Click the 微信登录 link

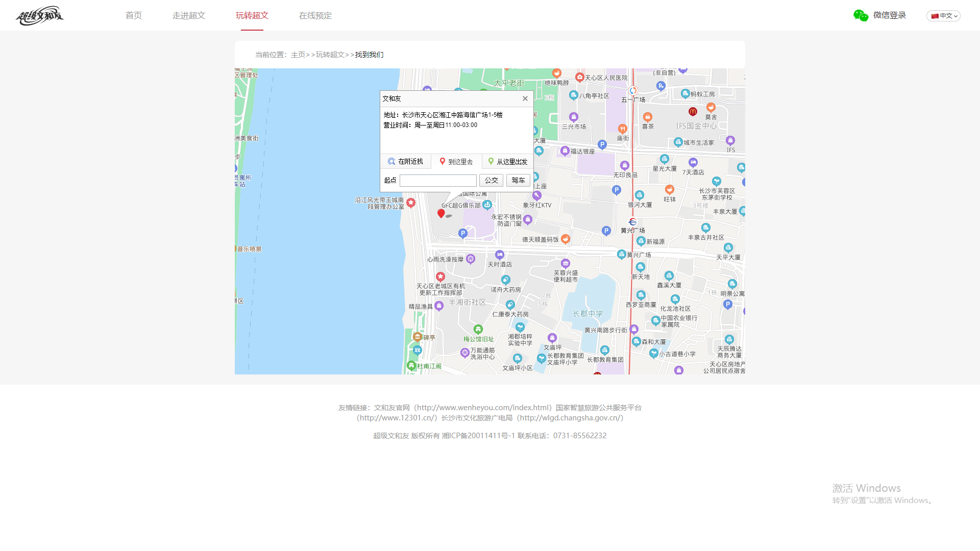pos(890,15)
